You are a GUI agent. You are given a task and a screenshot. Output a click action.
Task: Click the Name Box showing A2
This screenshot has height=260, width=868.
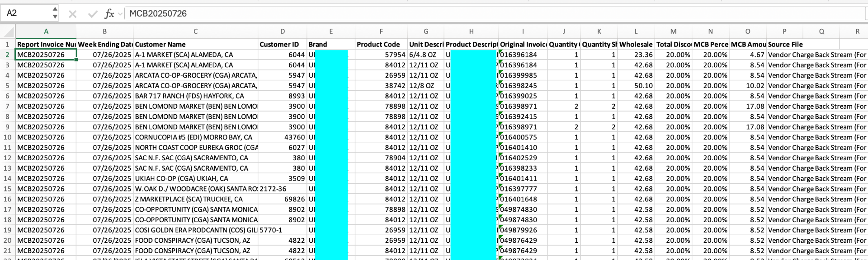(26, 13)
